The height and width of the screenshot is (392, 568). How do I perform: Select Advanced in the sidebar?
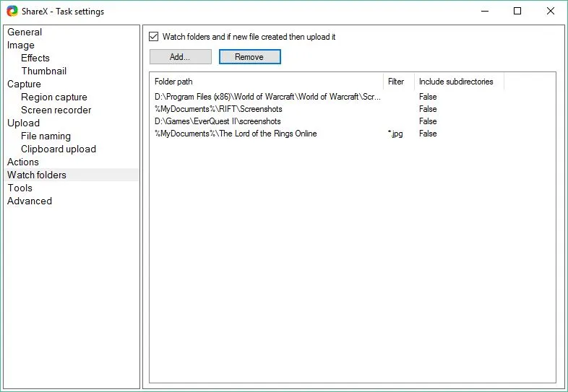click(30, 201)
